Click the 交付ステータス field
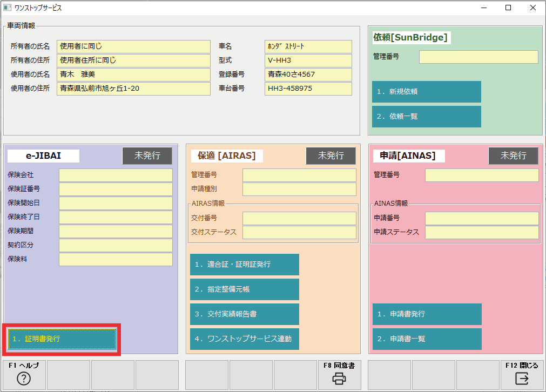546x392 pixels. [300, 232]
